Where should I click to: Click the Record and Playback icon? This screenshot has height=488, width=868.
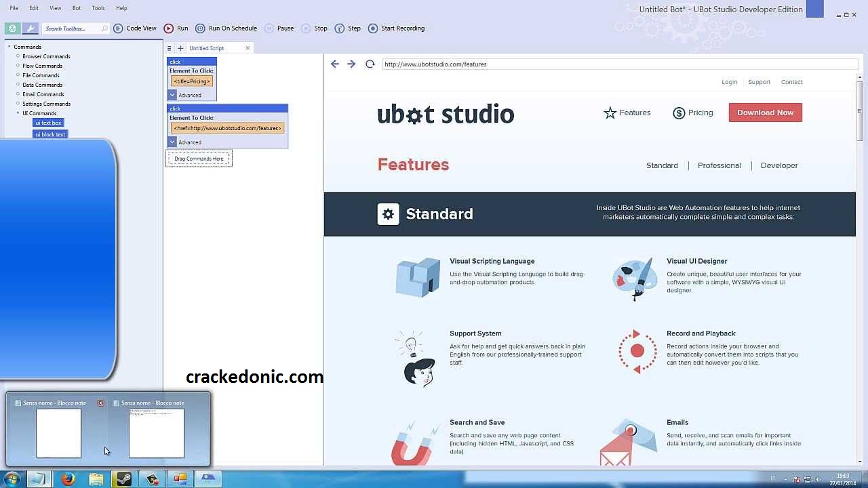click(637, 351)
